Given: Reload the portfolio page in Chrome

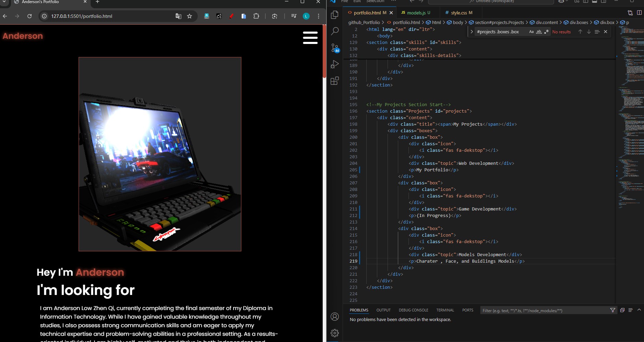Looking at the screenshot, I should click(30, 16).
